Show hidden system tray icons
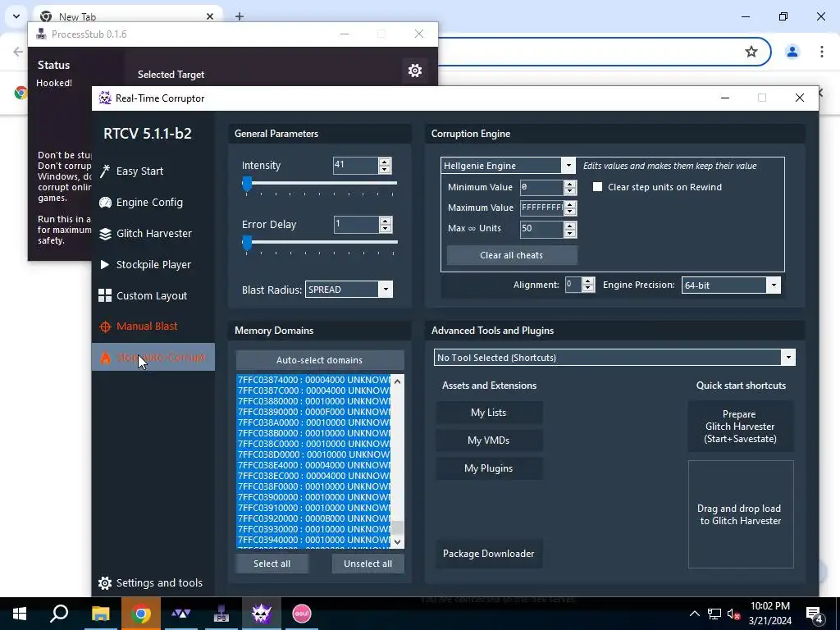Screen dimensions: 840x630 tap(694, 614)
